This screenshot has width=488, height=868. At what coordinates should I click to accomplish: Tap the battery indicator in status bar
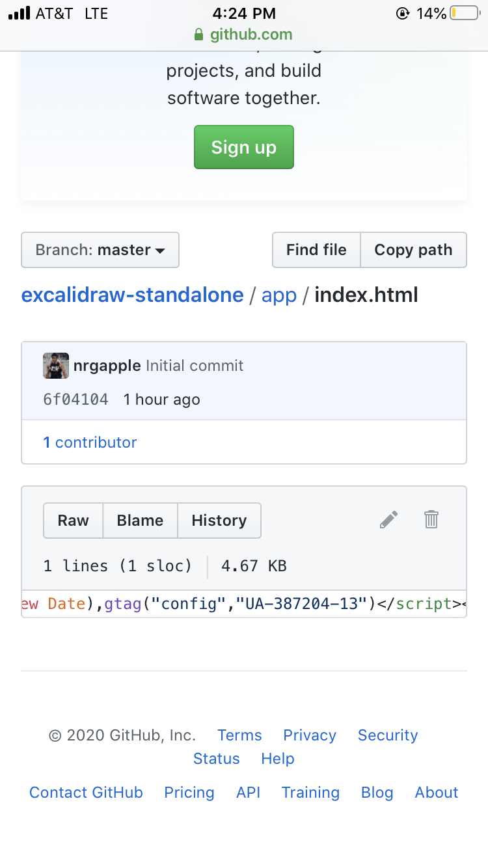click(464, 13)
